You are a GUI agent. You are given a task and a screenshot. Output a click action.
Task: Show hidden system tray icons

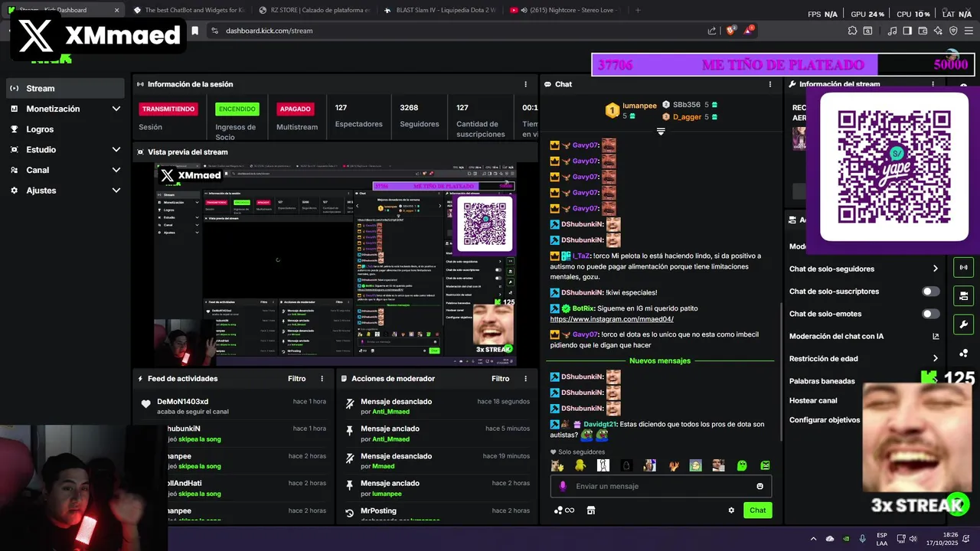click(812, 539)
